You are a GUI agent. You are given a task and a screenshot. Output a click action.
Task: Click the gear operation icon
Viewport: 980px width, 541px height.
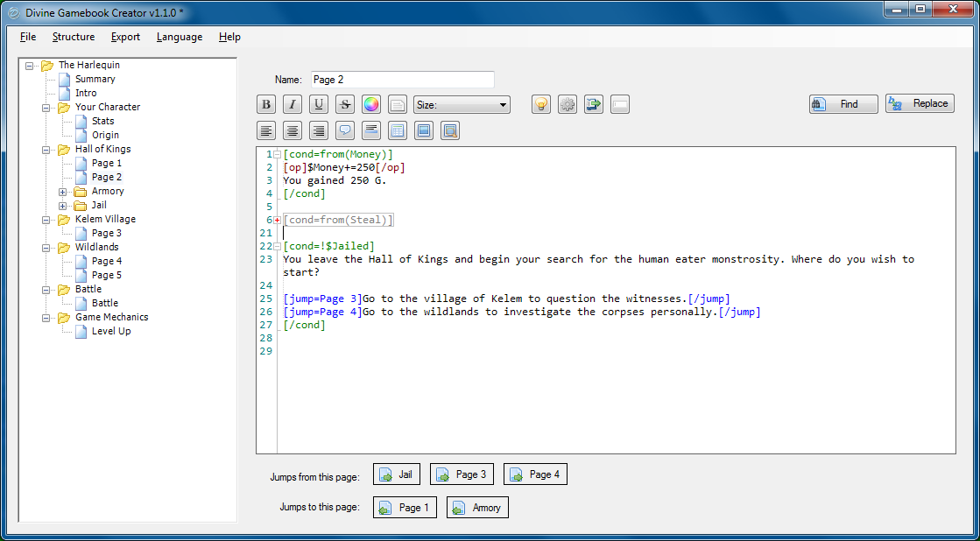tap(568, 104)
